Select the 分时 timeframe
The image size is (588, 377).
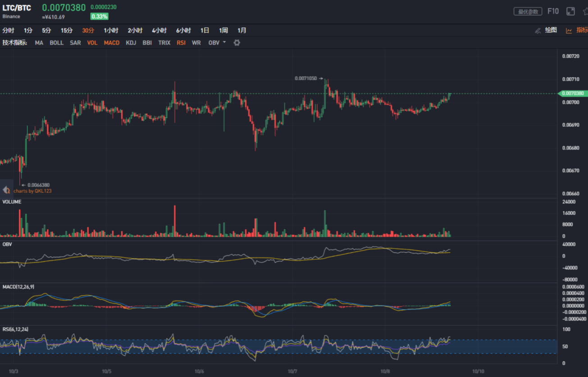coord(8,31)
